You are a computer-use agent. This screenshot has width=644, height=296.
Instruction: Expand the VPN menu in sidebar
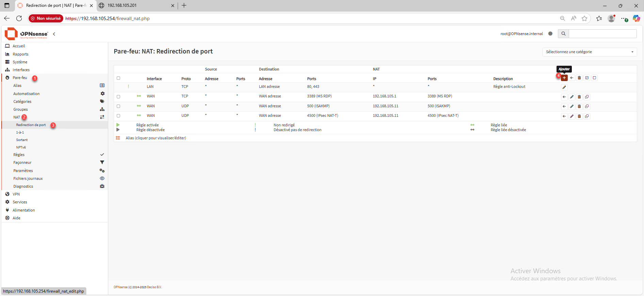16,194
